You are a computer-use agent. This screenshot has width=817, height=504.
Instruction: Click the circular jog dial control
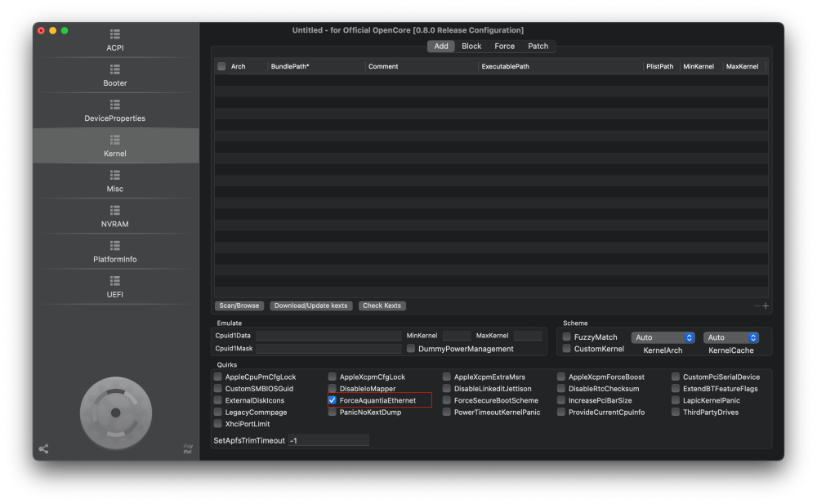click(116, 413)
